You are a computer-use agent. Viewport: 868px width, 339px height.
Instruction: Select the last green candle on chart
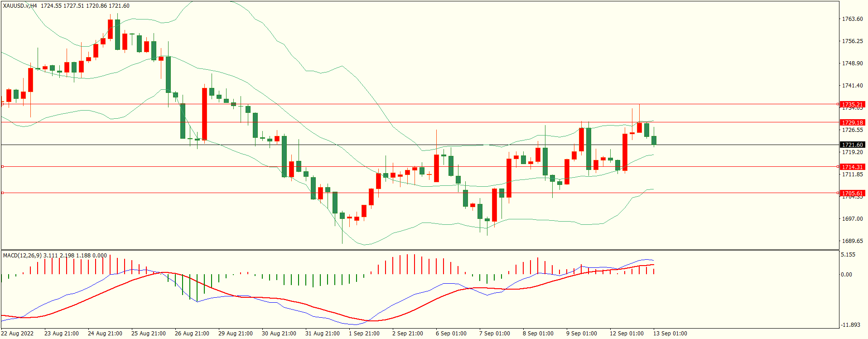tap(654, 140)
